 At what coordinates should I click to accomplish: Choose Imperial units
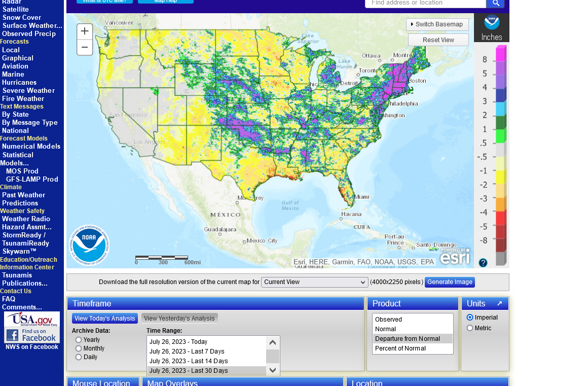tap(470, 318)
